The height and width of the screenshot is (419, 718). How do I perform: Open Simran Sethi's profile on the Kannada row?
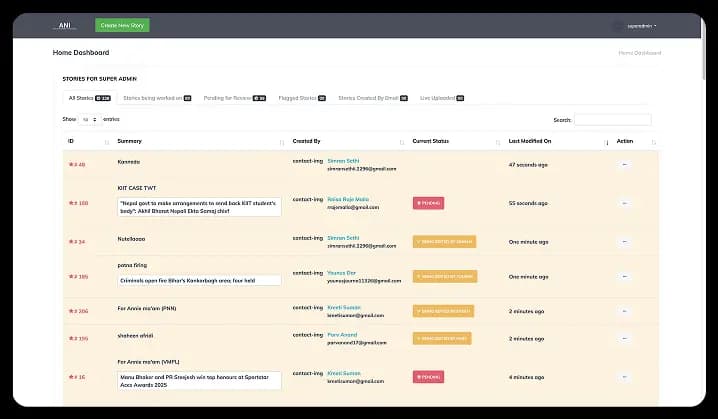[343, 161]
